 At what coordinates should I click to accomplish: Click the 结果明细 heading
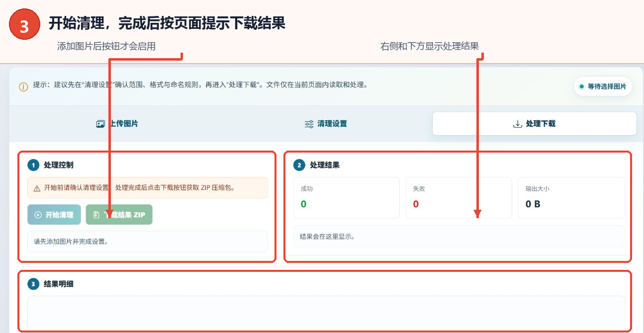pos(59,284)
